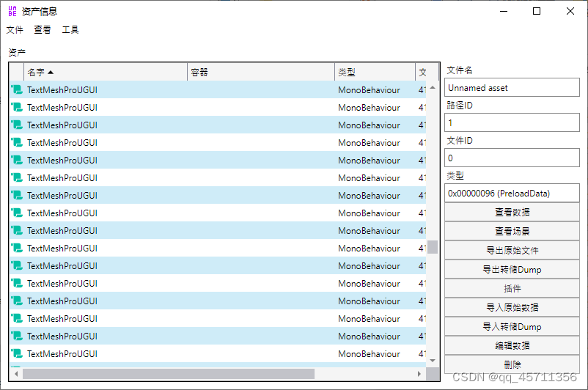Click the vertical scrollbar up arrow
588x390 pixels.
point(433,87)
